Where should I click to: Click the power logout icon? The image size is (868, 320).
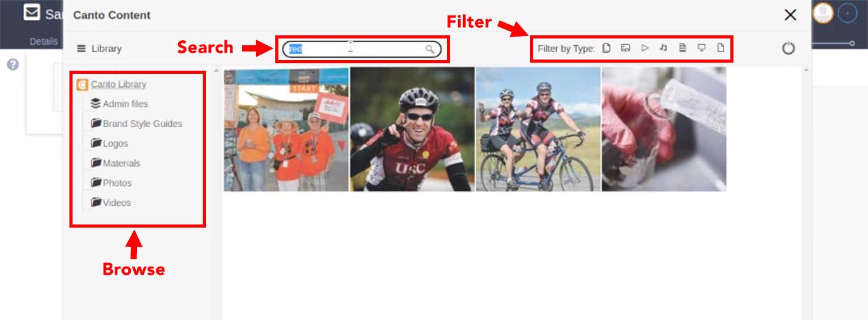(788, 48)
